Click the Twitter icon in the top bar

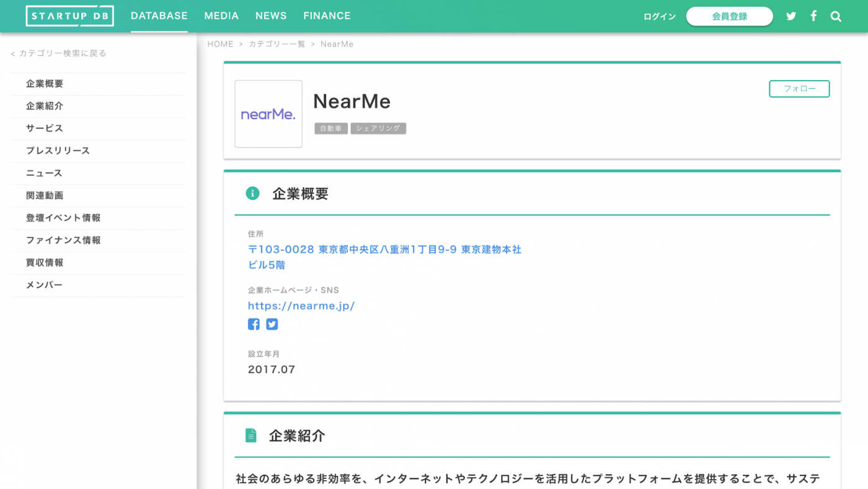791,15
